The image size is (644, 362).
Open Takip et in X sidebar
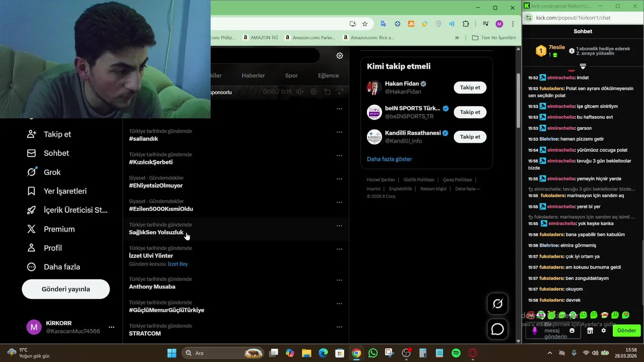coord(49,134)
